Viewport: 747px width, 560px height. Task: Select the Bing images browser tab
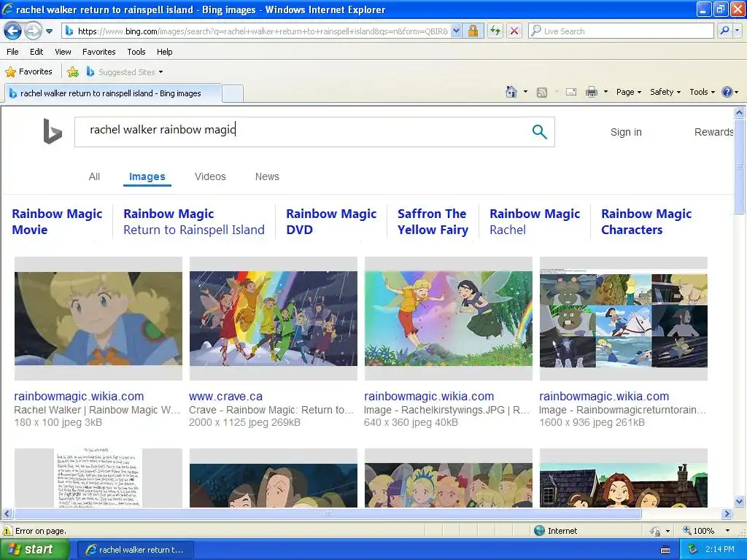click(x=112, y=93)
